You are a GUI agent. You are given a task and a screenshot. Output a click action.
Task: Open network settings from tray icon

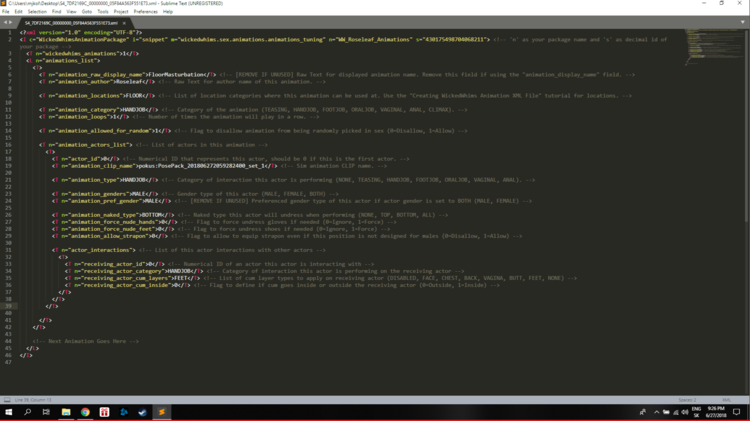pos(676,412)
